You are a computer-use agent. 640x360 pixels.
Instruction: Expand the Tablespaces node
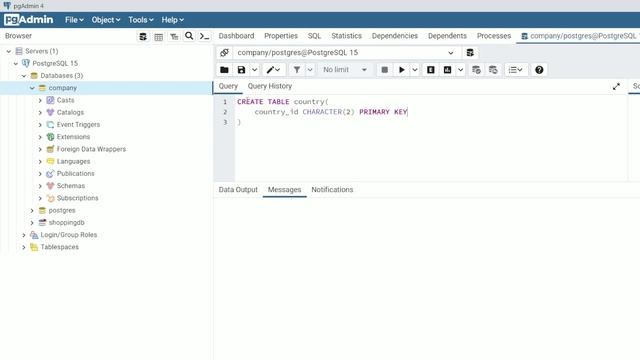[24, 247]
